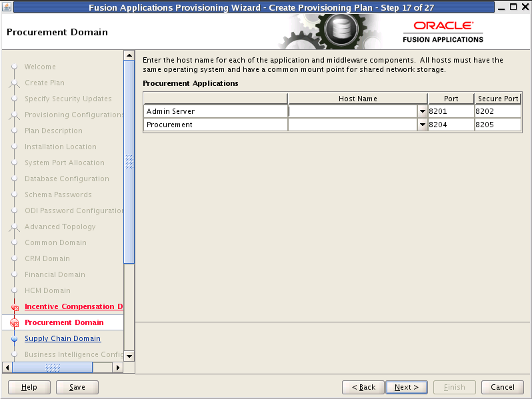The width and height of the screenshot is (532, 399).
Task: Go back with the Back button
Action: pyautogui.click(x=363, y=387)
